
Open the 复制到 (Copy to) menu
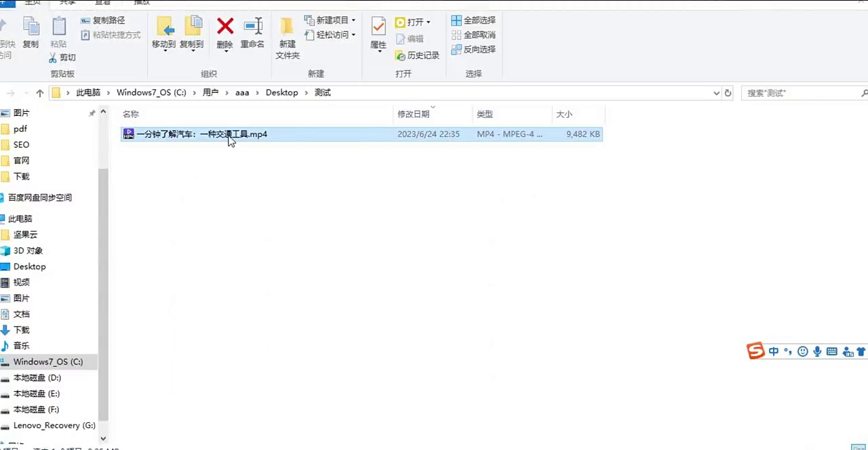192,34
